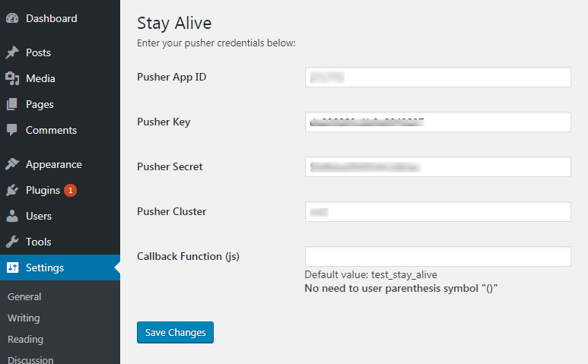The height and width of the screenshot is (364, 588).
Task: Open the General settings submenu item
Action: 24,297
